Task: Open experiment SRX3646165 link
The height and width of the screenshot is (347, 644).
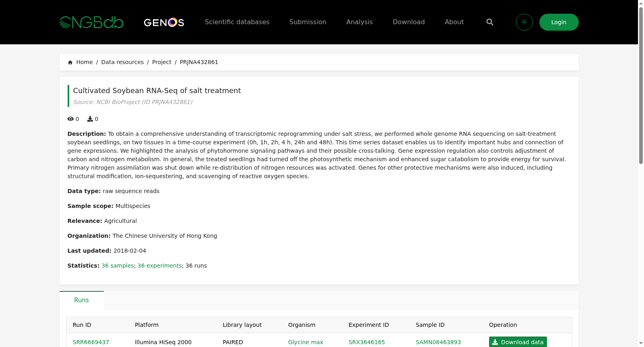Action: point(367,342)
